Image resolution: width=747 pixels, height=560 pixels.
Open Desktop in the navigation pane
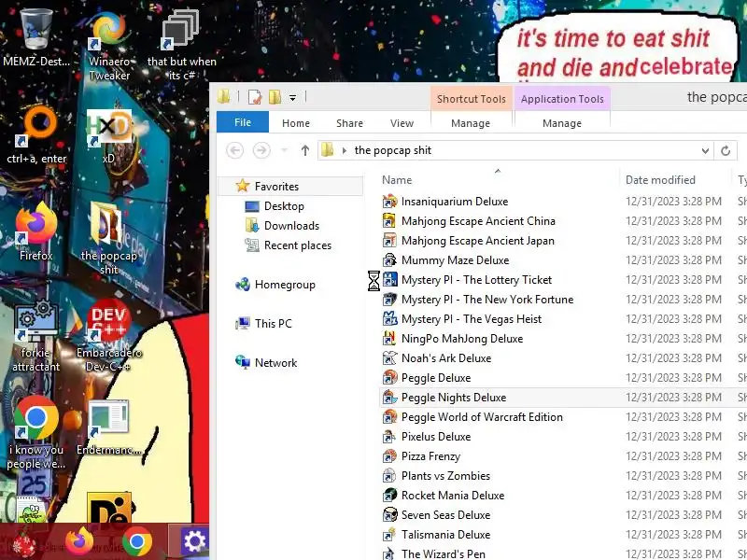284,206
